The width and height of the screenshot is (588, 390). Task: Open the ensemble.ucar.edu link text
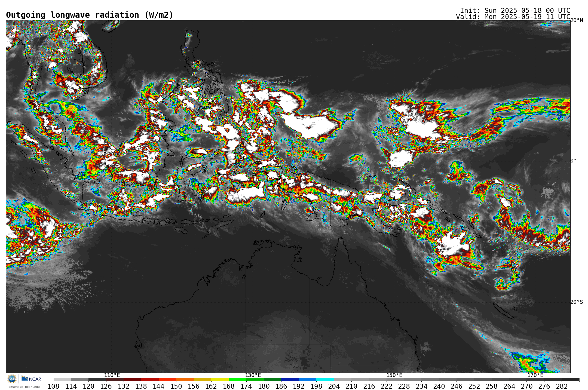(24, 387)
